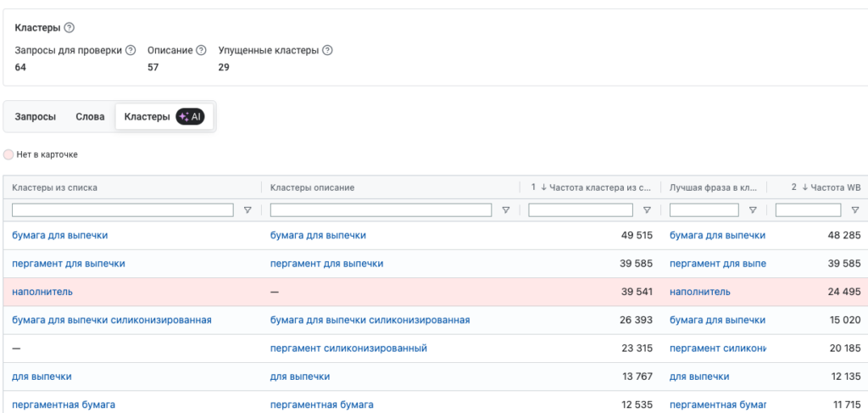868x413 pixels.
Task: Open filter icon for Частота WB column
Action: click(x=854, y=210)
